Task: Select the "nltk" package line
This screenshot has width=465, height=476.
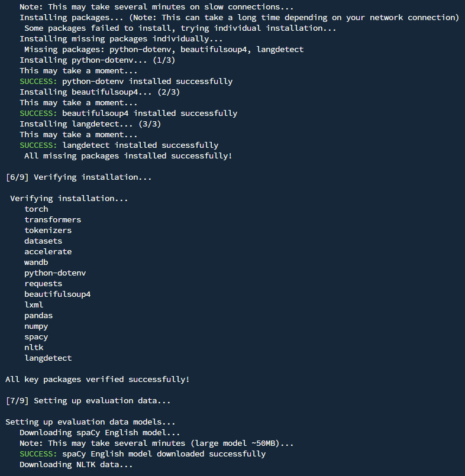Action: click(34, 348)
